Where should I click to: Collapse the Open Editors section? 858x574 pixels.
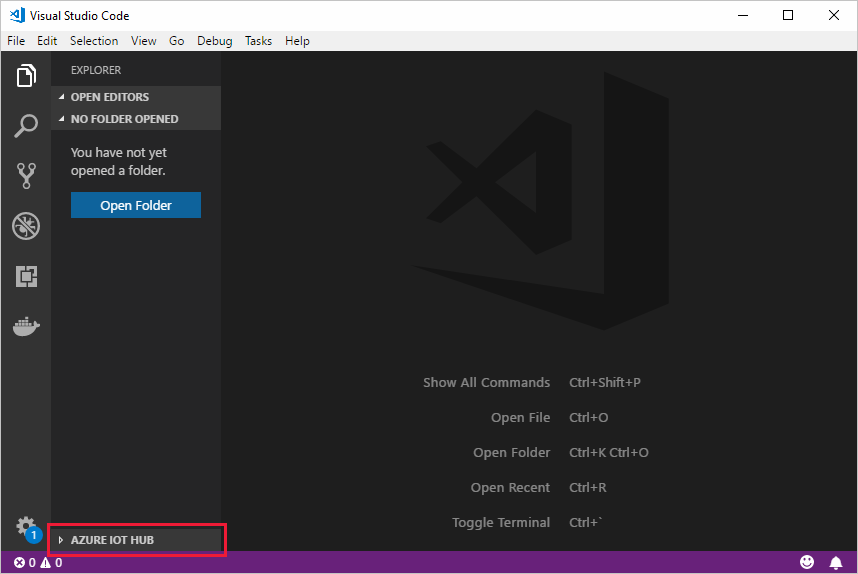click(136, 97)
